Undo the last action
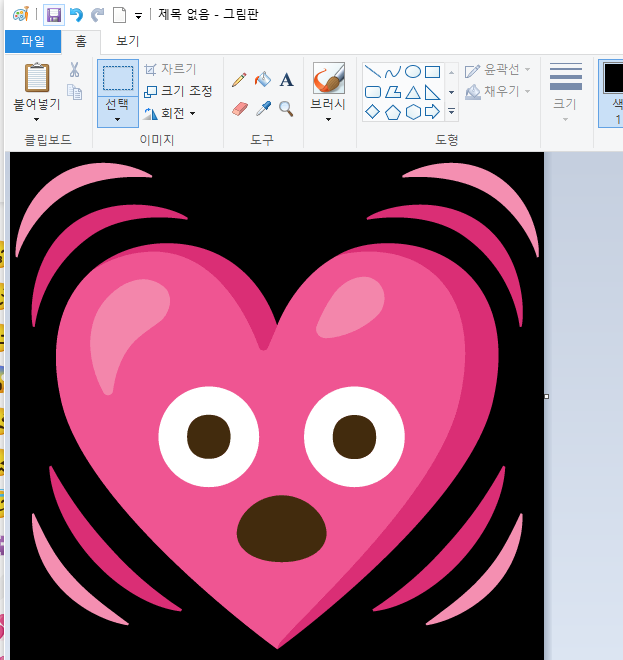 pos(76,15)
